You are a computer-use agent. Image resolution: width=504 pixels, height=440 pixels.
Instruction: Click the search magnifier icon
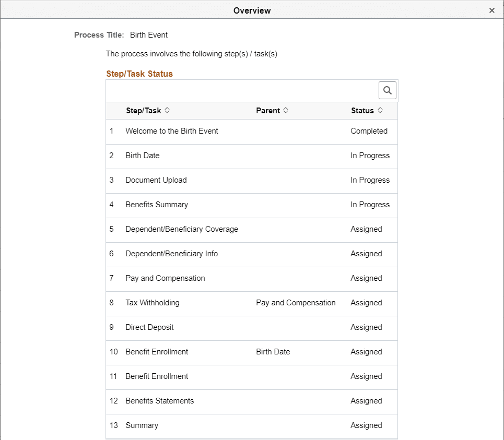(x=387, y=90)
